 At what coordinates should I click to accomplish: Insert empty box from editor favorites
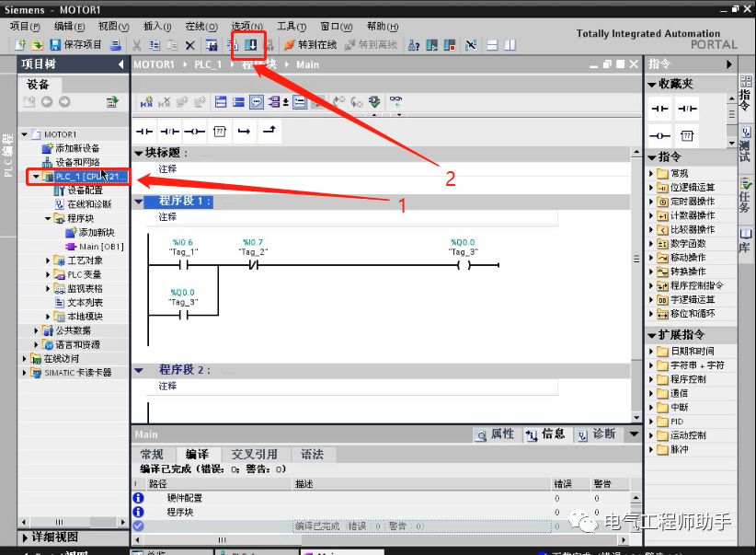point(220,132)
